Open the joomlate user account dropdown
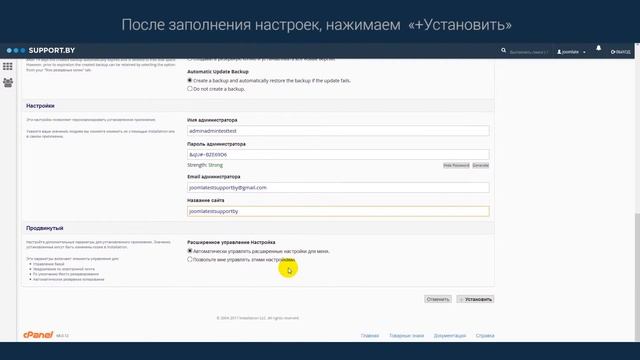Viewport: 640px width, 360px height. pos(571,52)
